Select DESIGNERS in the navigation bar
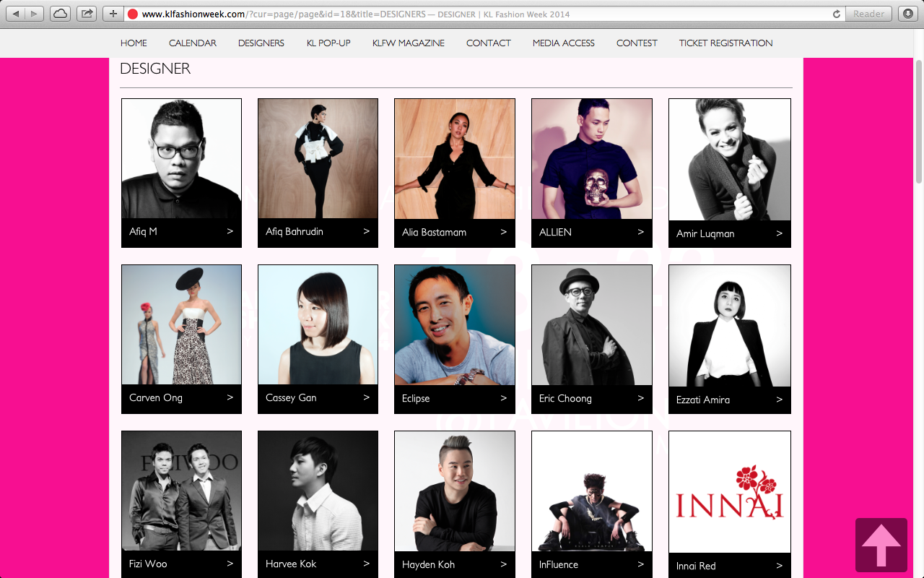The width and height of the screenshot is (924, 578). (x=261, y=43)
